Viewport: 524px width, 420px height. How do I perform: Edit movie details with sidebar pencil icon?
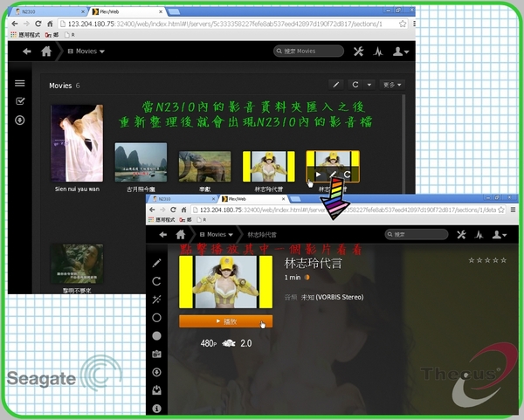click(x=156, y=263)
